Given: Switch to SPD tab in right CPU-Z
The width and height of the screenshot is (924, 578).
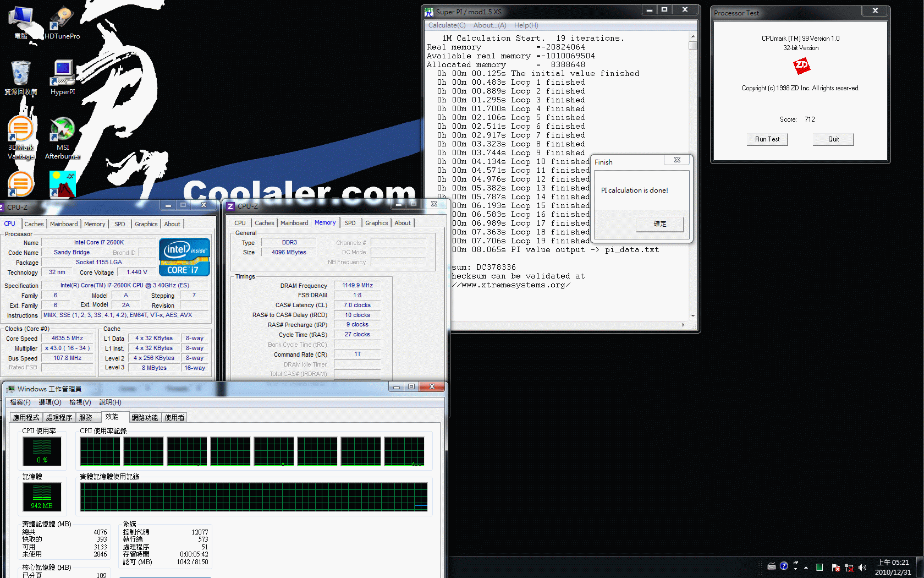Looking at the screenshot, I should [x=350, y=223].
